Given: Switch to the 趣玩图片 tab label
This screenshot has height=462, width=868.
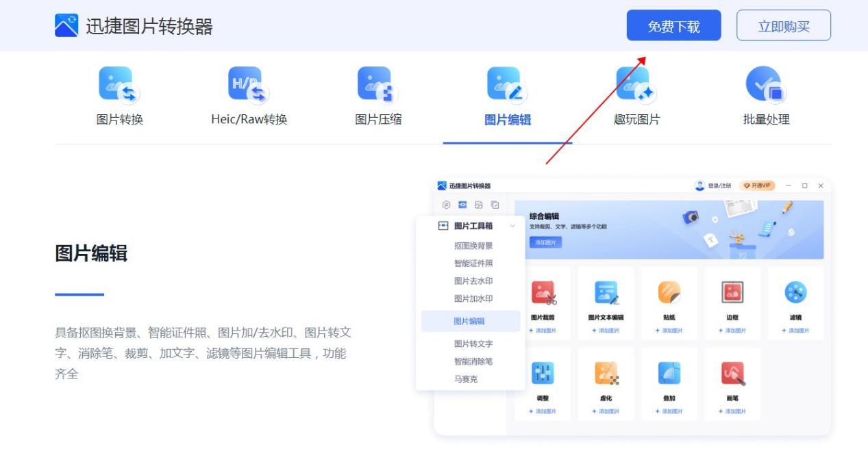Looking at the screenshot, I should [636, 120].
